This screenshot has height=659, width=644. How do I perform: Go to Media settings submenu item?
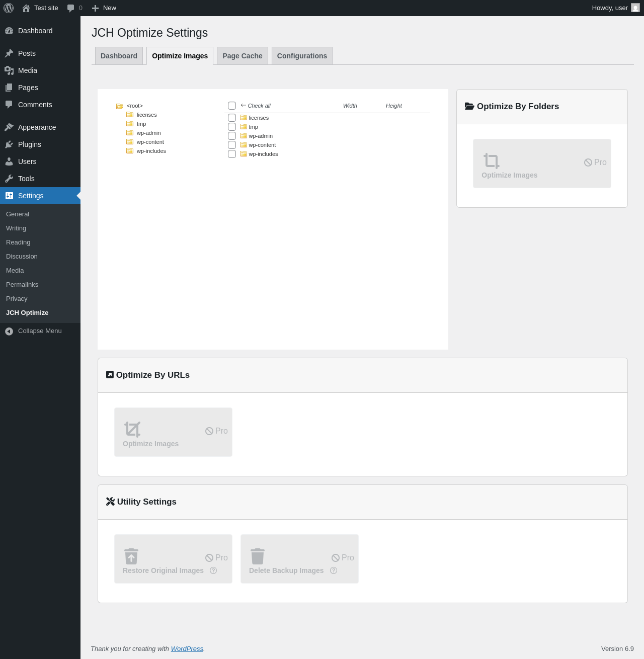coord(40,271)
